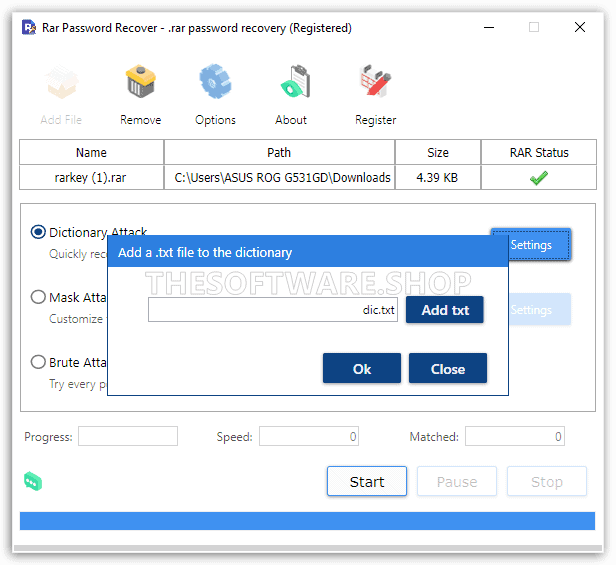616x565 pixels.
Task: Select the Dictionary Attack radio button
Action: click(38, 232)
